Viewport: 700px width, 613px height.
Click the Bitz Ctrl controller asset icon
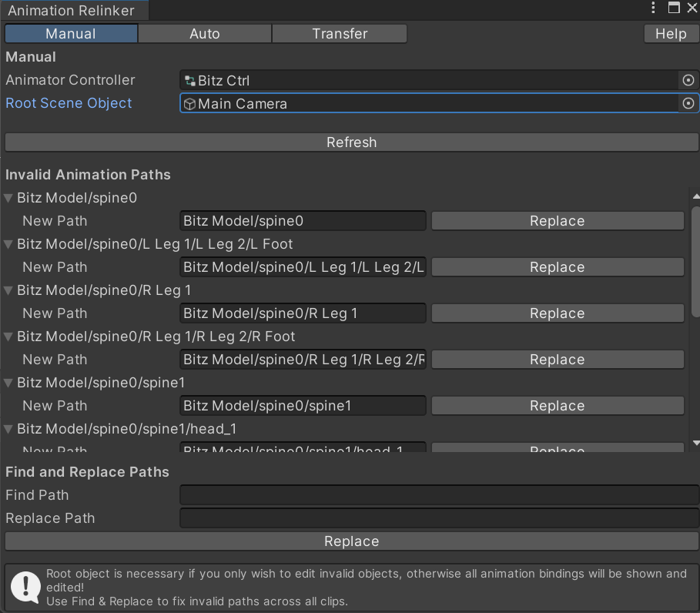(x=189, y=81)
